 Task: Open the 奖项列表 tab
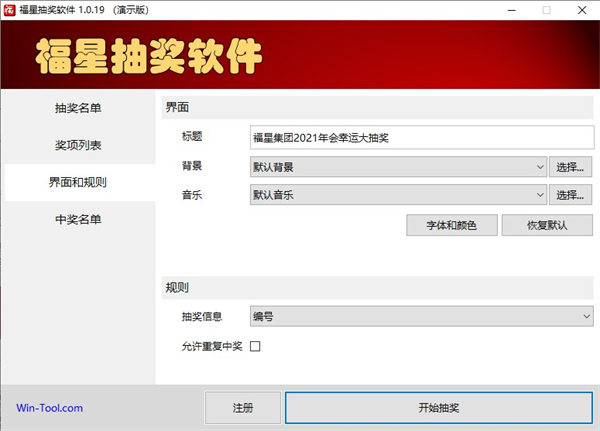[x=79, y=145]
